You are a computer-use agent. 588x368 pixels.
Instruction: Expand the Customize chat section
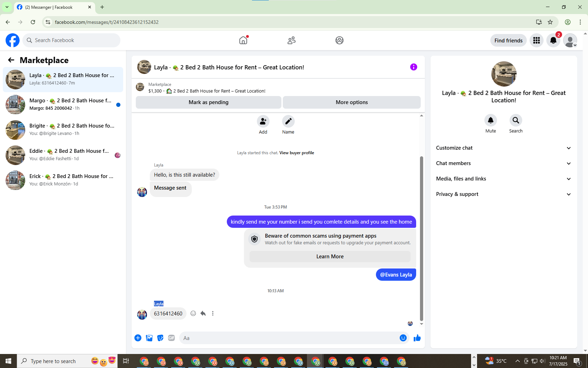coord(504,148)
